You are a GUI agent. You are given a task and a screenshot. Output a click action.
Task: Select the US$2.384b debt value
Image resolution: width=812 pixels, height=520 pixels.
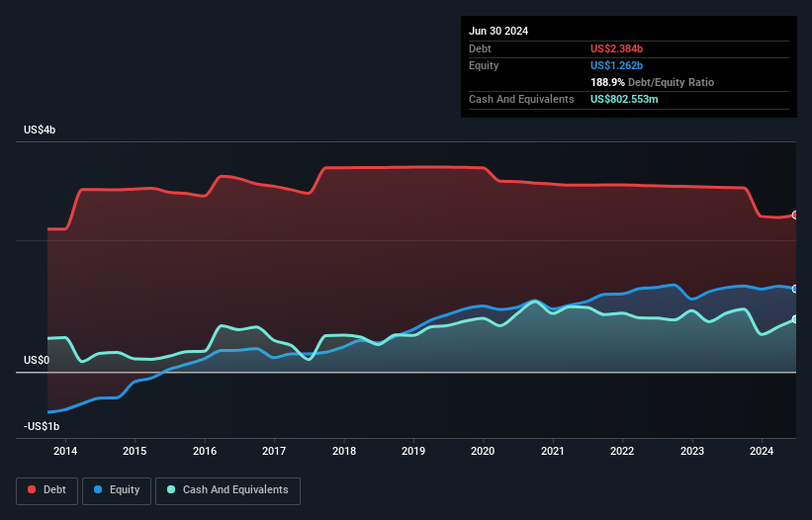(x=616, y=48)
